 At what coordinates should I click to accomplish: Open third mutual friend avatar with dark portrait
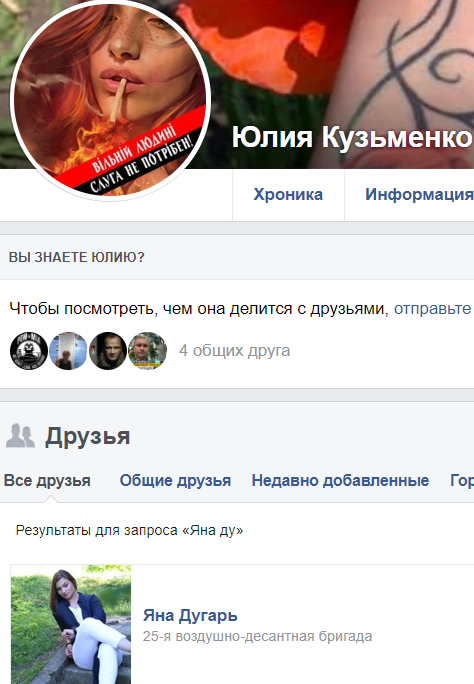[x=108, y=351]
